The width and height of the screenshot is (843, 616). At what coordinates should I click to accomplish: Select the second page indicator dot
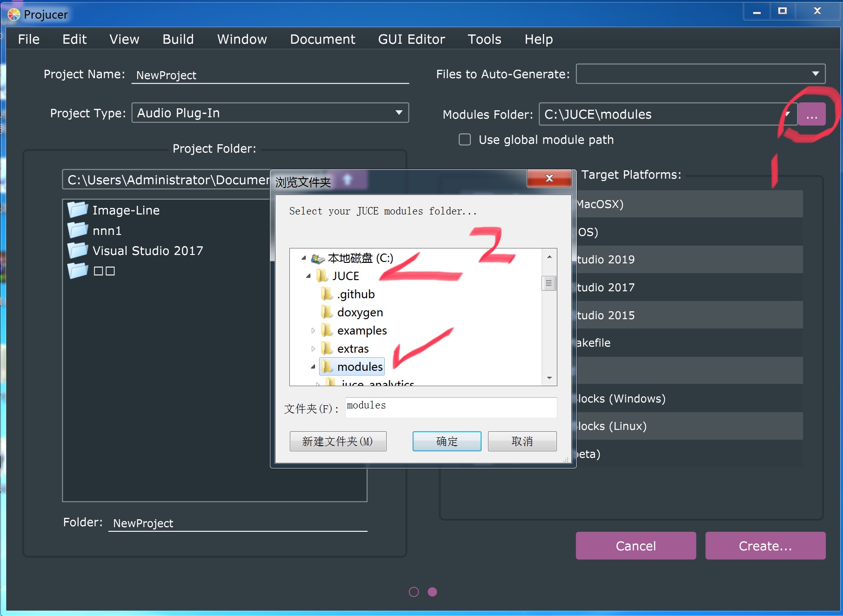point(432,592)
